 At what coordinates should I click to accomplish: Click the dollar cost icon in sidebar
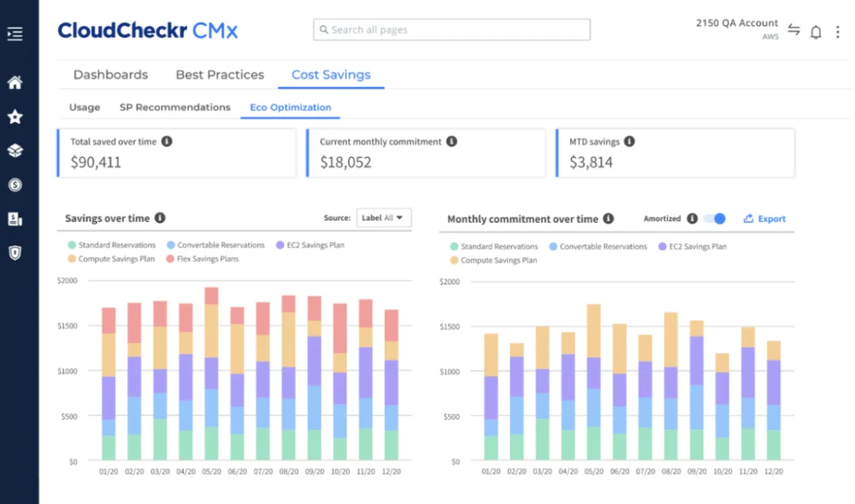[14, 184]
